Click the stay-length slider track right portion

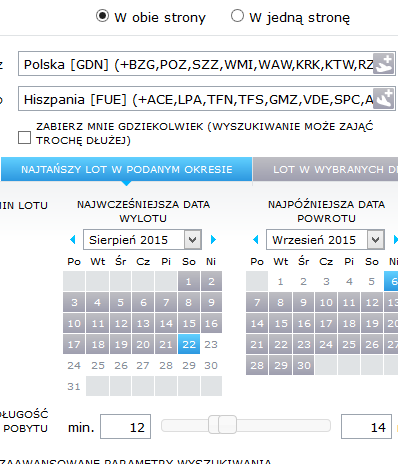pyautogui.click(x=283, y=426)
